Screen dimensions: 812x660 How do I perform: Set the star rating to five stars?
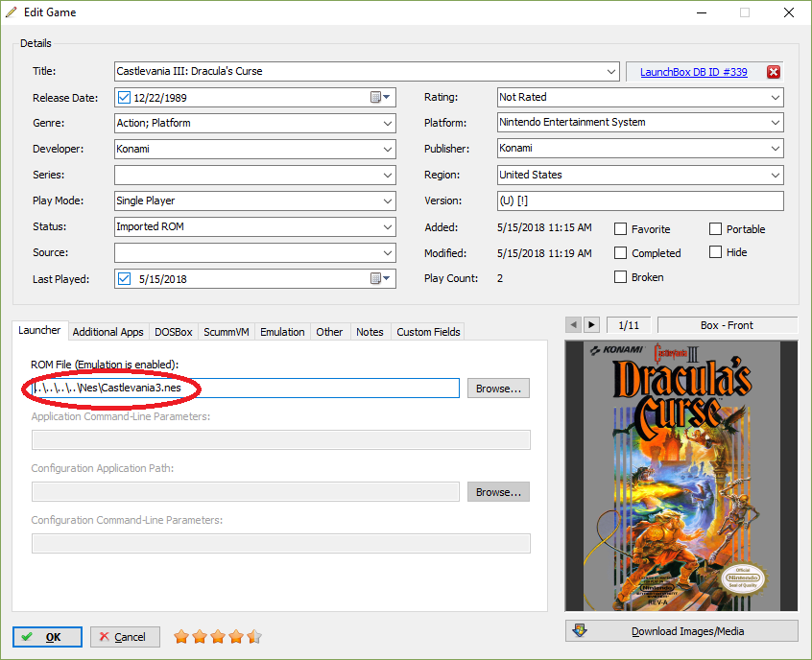(254, 637)
